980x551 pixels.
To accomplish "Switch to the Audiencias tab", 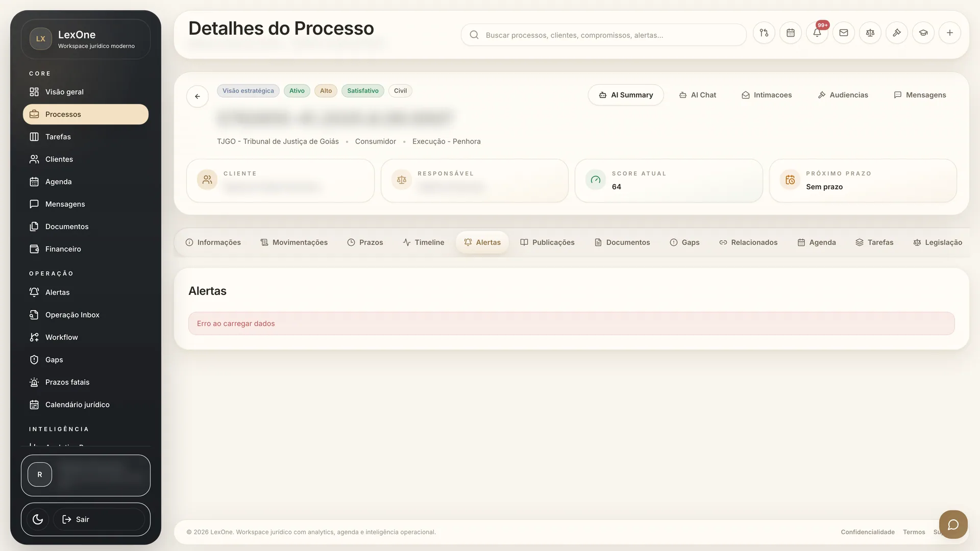I will pyautogui.click(x=843, y=95).
